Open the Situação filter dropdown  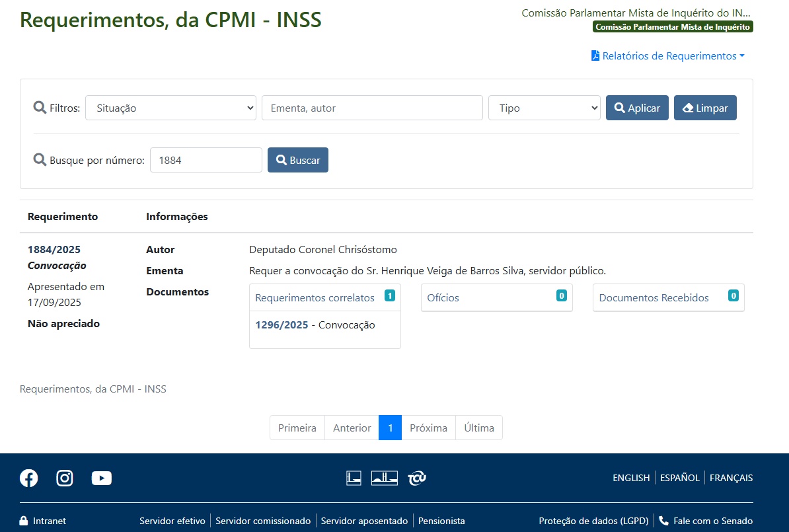(x=170, y=108)
